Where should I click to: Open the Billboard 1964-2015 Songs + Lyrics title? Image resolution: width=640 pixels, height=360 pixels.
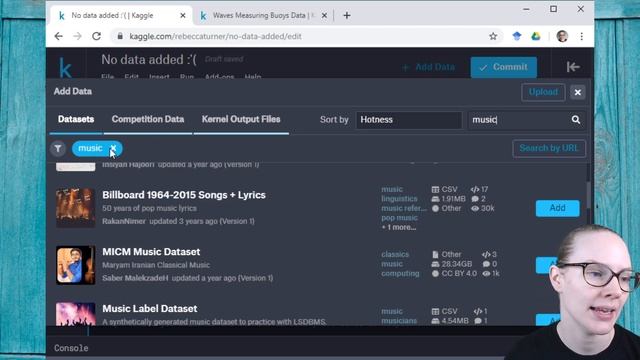pos(184,195)
